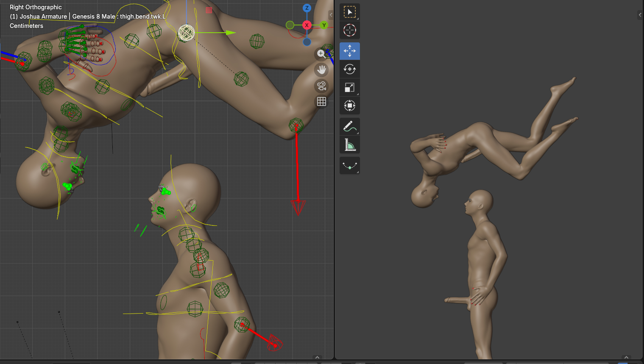Image resolution: width=644 pixels, height=364 pixels.
Task: Click the green Y-axis move gizmo arrow
Action: tap(230, 33)
